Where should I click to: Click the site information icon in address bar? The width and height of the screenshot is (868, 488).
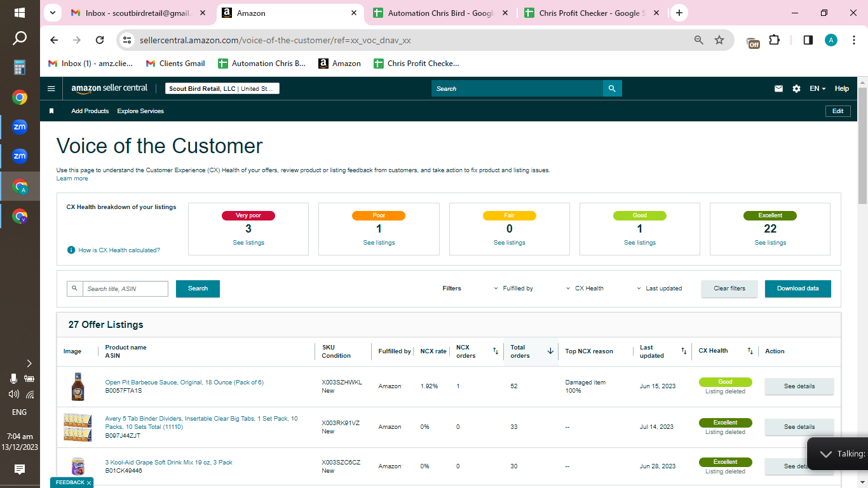(127, 40)
